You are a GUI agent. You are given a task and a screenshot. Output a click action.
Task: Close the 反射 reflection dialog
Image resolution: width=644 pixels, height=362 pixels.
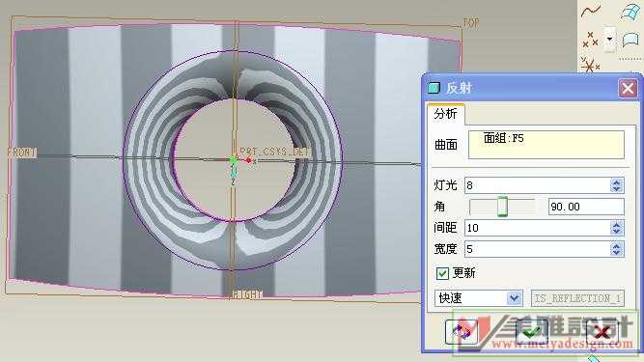point(628,88)
